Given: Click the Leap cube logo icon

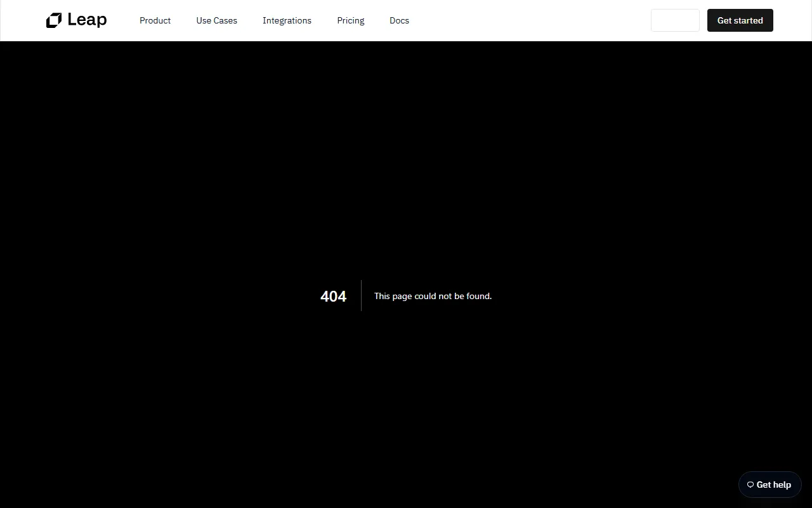Looking at the screenshot, I should point(54,20).
